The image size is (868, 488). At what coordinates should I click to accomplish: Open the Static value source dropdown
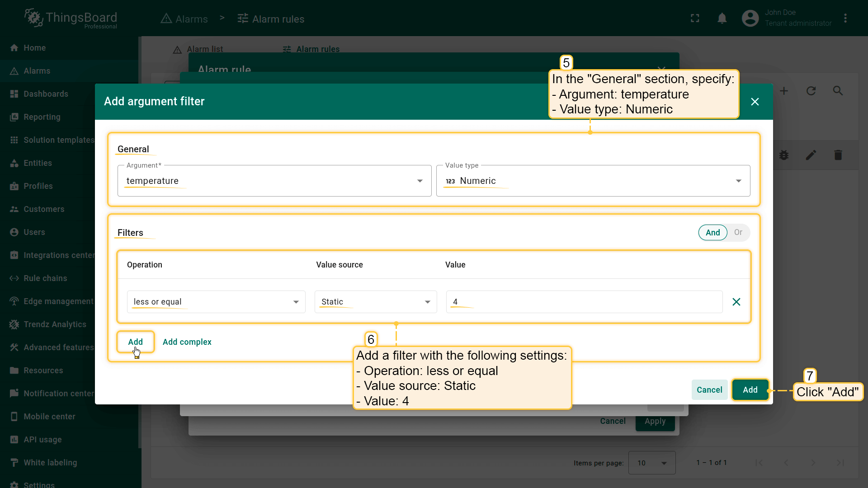tap(375, 302)
